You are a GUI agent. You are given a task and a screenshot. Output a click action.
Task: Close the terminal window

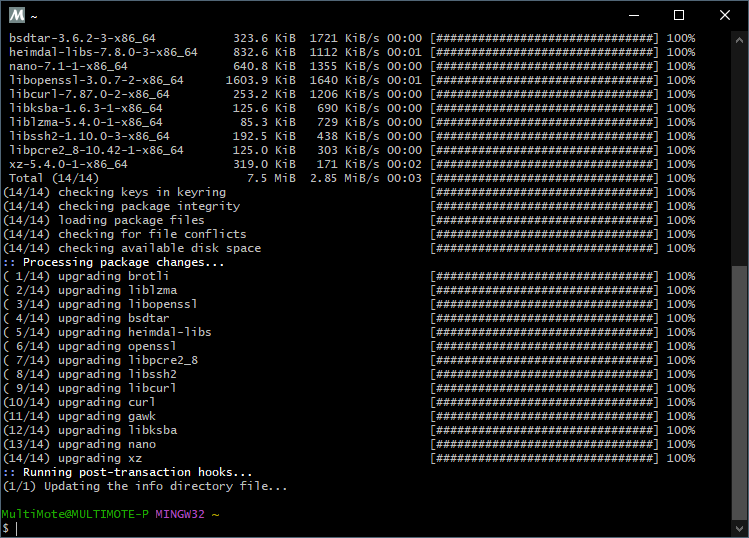725,15
